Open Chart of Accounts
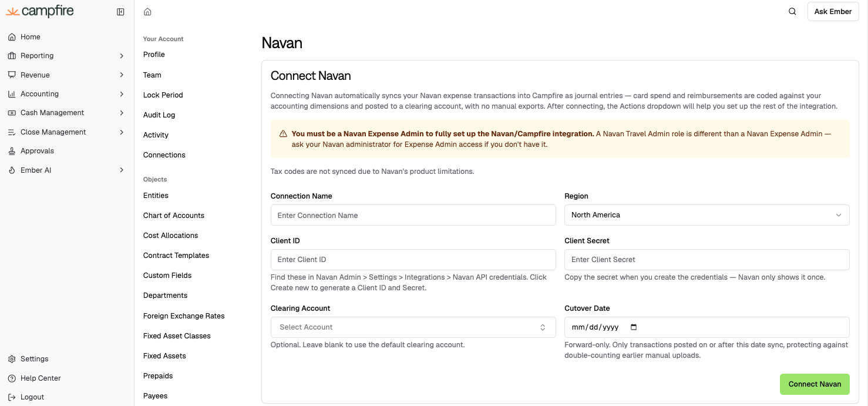868x406 pixels. coord(174,216)
